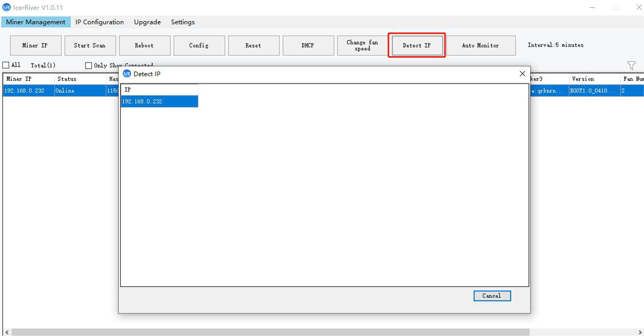This screenshot has height=336, width=644.
Task: Open the Config dialog
Action: (199, 45)
